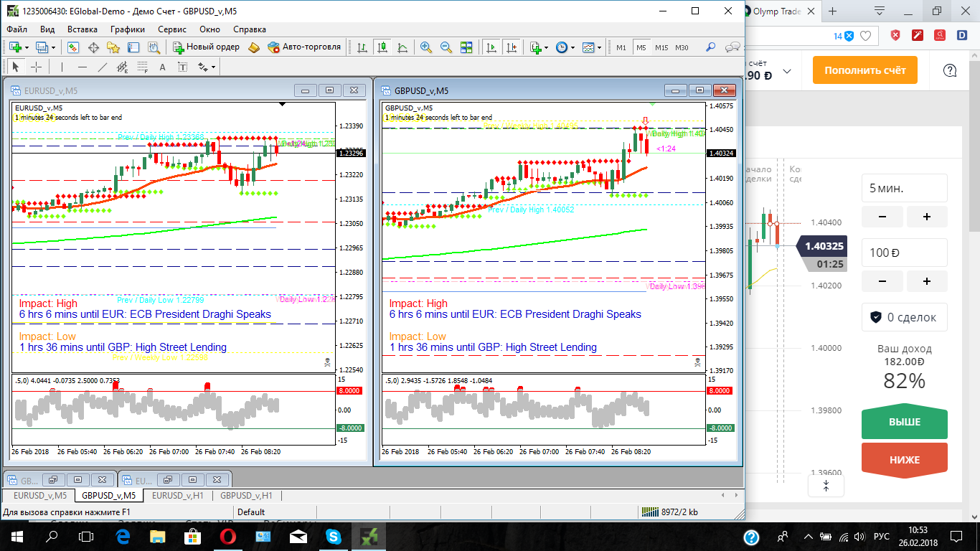The height and width of the screenshot is (551, 980).
Task: Switch to bar chart display
Action: (x=362, y=47)
